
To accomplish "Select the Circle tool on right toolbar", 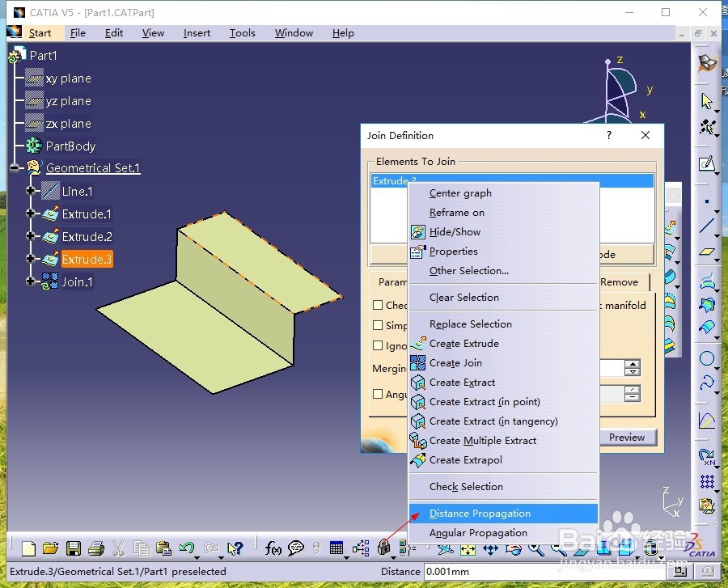I will click(707, 358).
